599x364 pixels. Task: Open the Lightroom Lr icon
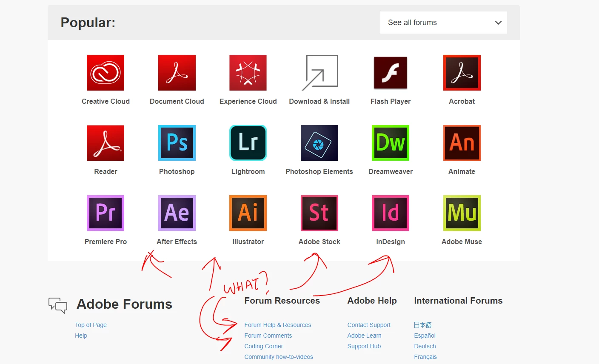coord(248,143)
